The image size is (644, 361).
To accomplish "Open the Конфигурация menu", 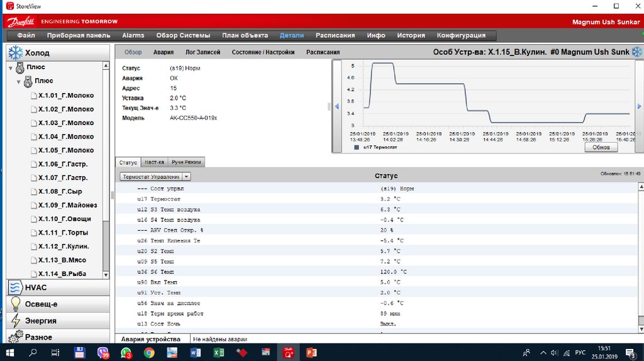I will pyautogui.click(x=461, y=36).
